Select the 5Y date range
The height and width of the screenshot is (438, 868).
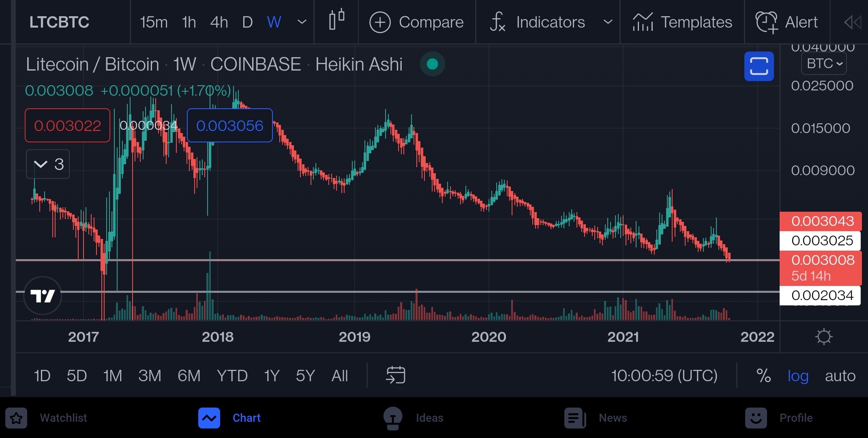(x=305, y=376)
